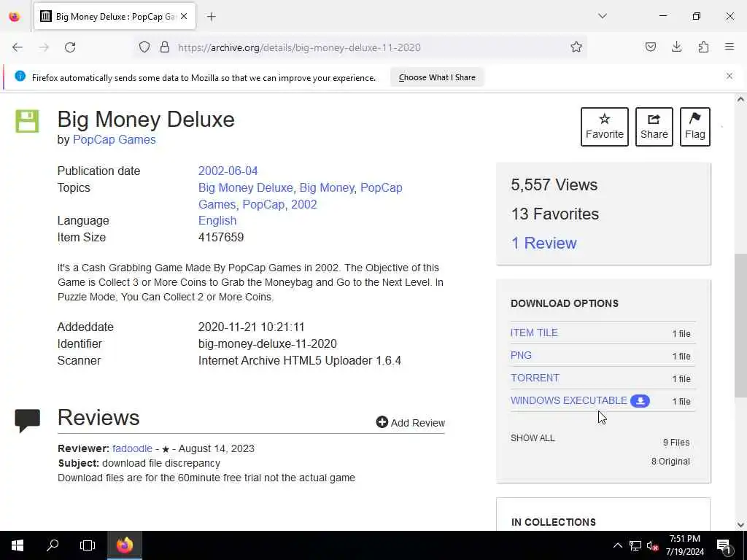The height and width of the screenshot is (560, 747).
Task: Click the 8 Original files link
Action: coord(670,462)
